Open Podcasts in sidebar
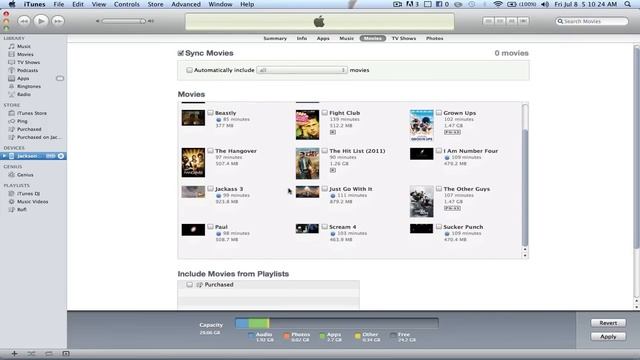The height and width of the screenshot is (360, 640). click(27, 70)
